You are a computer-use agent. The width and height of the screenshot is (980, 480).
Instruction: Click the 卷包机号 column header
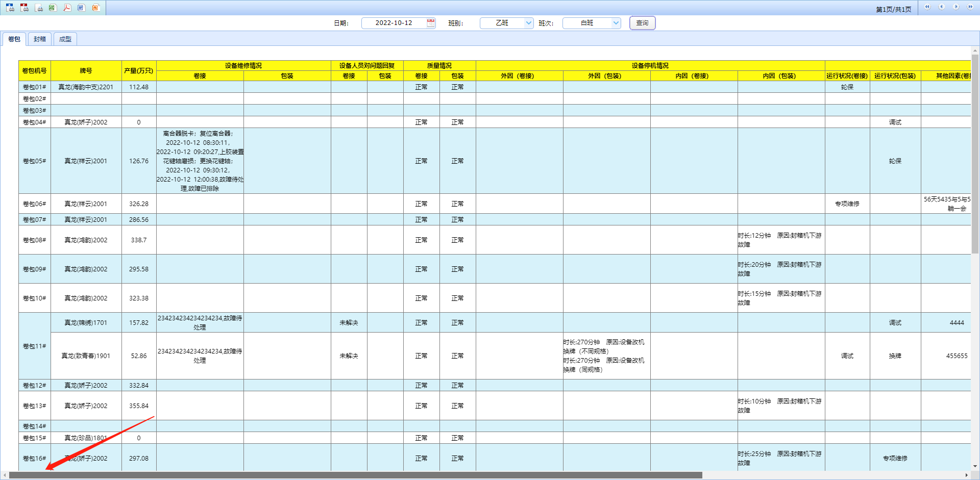(35, 71)
